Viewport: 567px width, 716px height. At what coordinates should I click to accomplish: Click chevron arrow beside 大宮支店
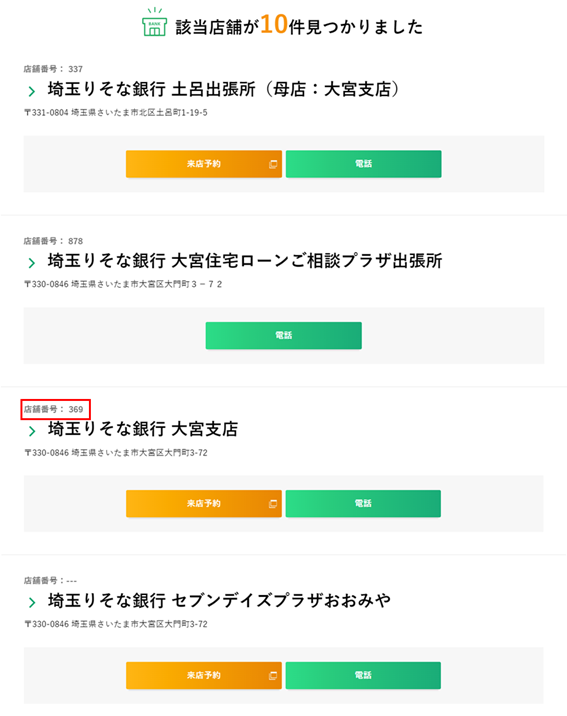[x=32, y=431]
